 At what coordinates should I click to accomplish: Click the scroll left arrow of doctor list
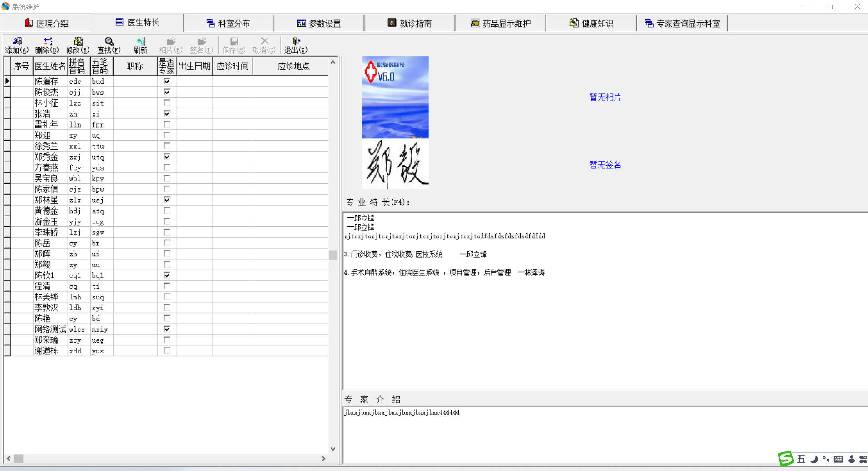coord(9,459)
